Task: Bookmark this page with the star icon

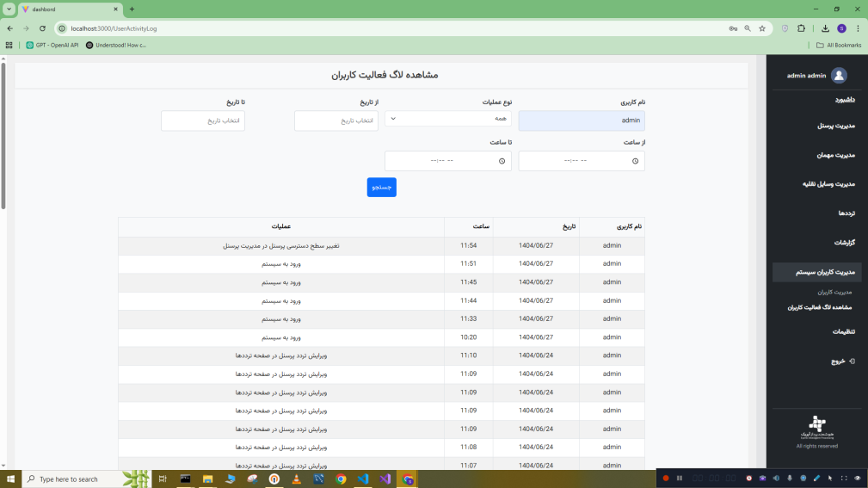Action: pos(762,28)
